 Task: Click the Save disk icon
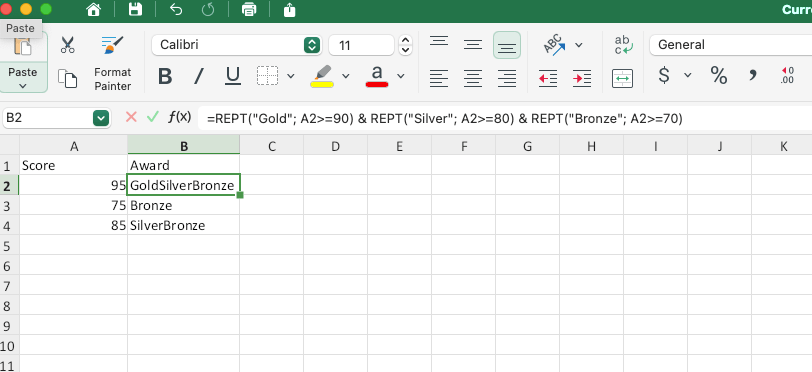135,9
